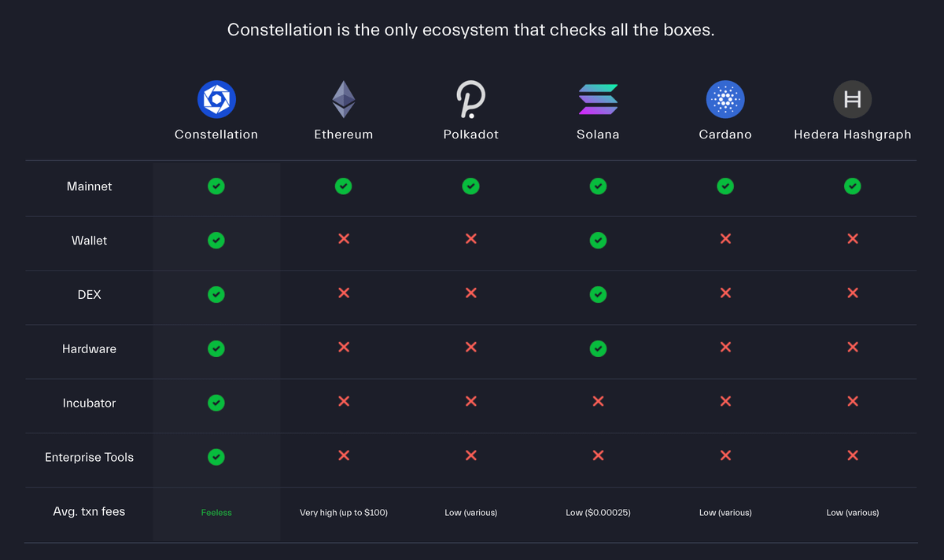
Task: Click the Polkadot logo icon
Action: tap(470, 99)
